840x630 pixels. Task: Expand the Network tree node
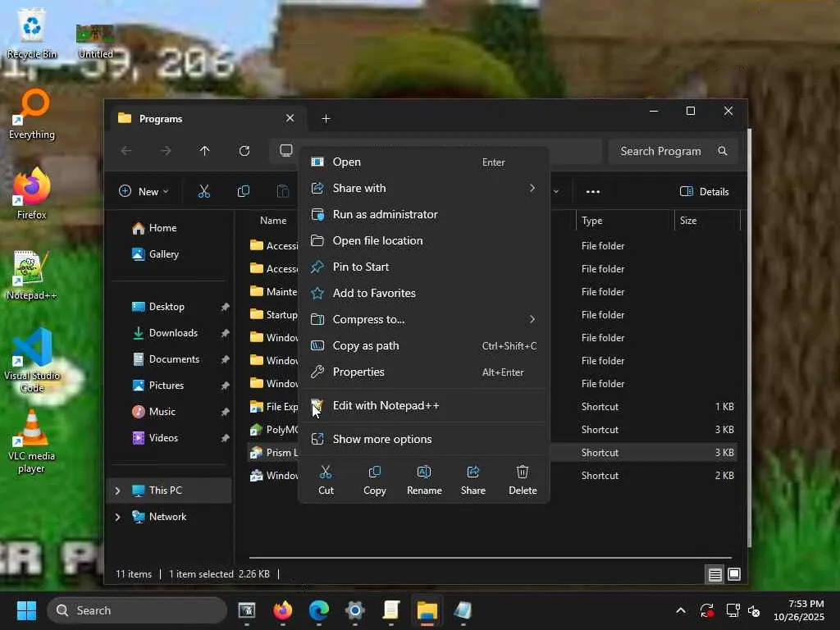click(118, 517)
